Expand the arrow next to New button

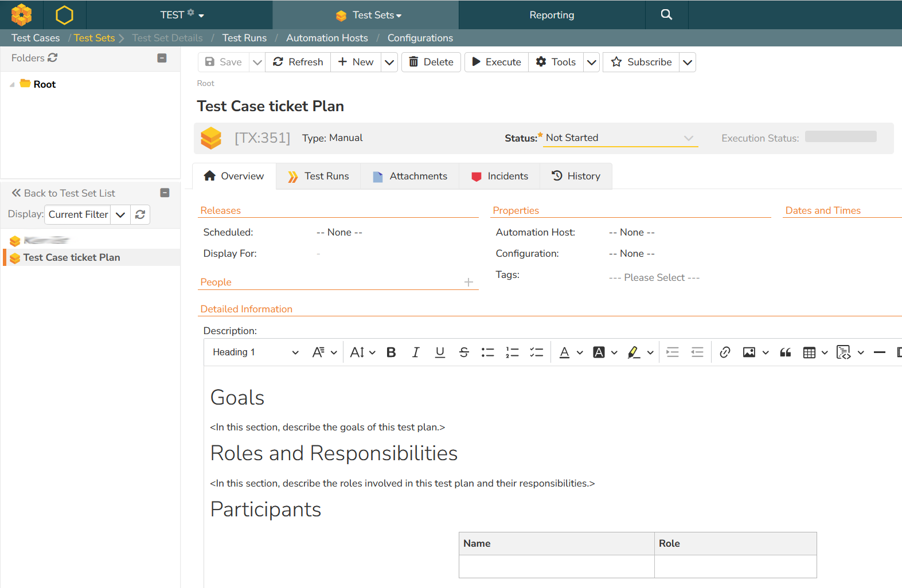(x=389, y=62)
